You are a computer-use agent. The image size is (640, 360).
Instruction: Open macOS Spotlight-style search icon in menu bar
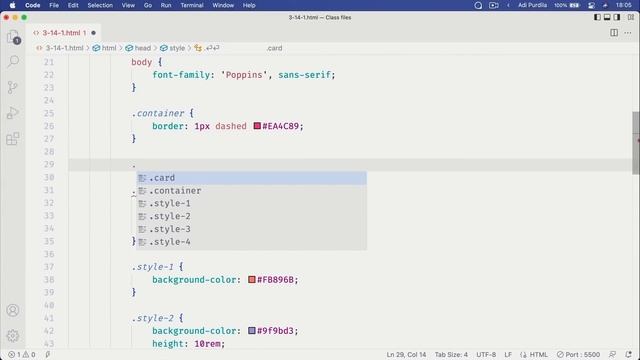coord(478,5)
